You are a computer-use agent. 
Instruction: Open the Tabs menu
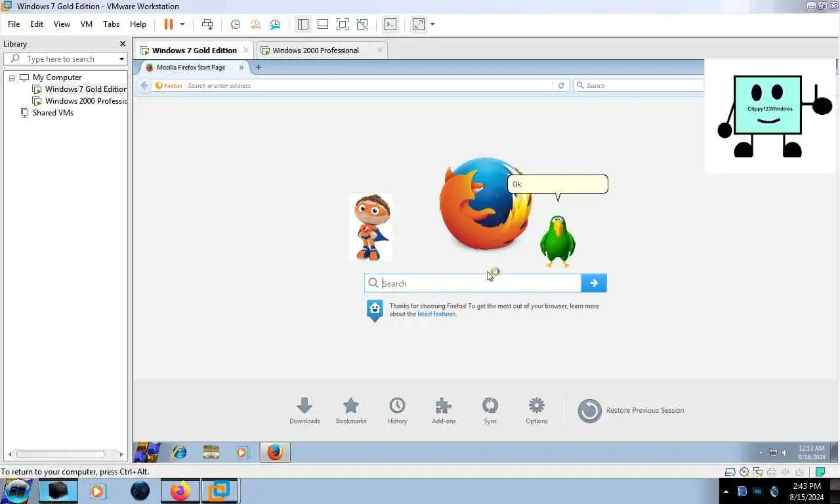point(112,24)
